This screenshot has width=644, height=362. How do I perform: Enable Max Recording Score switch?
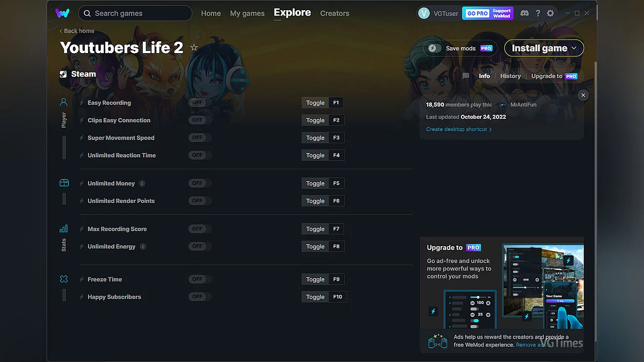200,229
